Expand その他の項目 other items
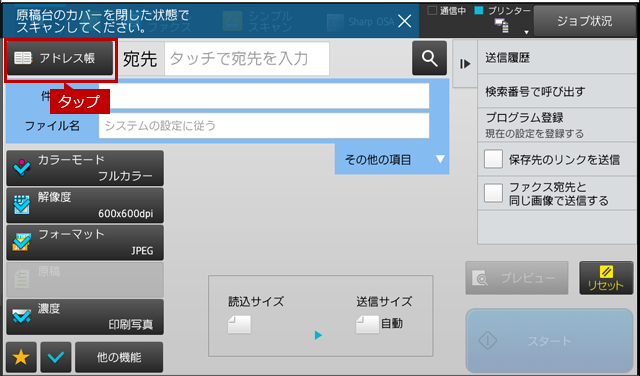 392,159
